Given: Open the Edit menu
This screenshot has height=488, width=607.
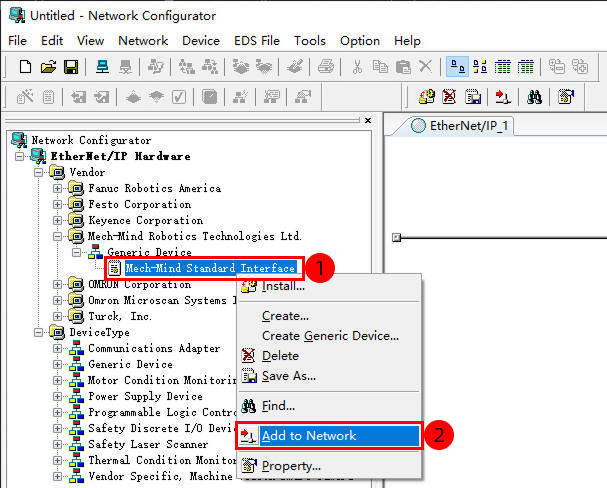Looking at the screenshot, I should pos(52,41).
